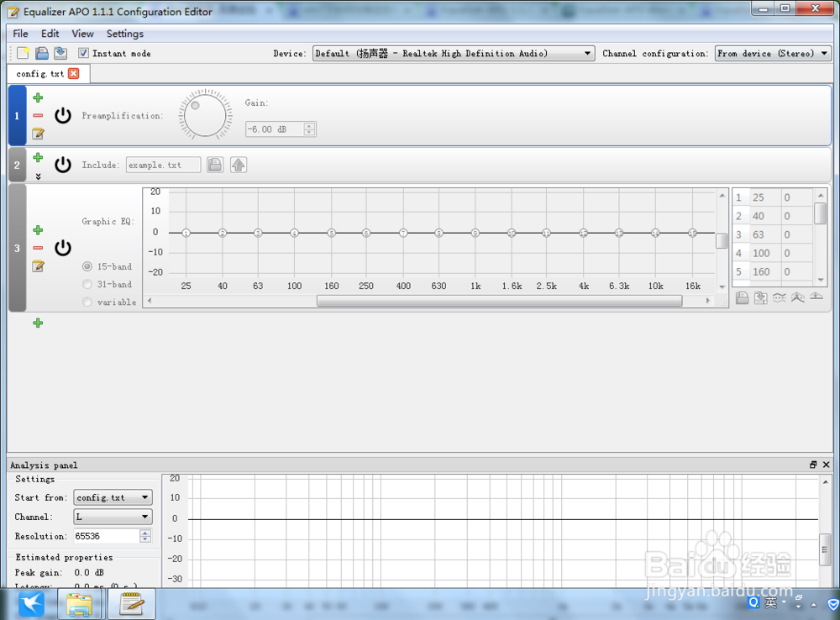The image size is (840, 620).
Task: Close the config.txt tab
Action: tap(74, 73)
